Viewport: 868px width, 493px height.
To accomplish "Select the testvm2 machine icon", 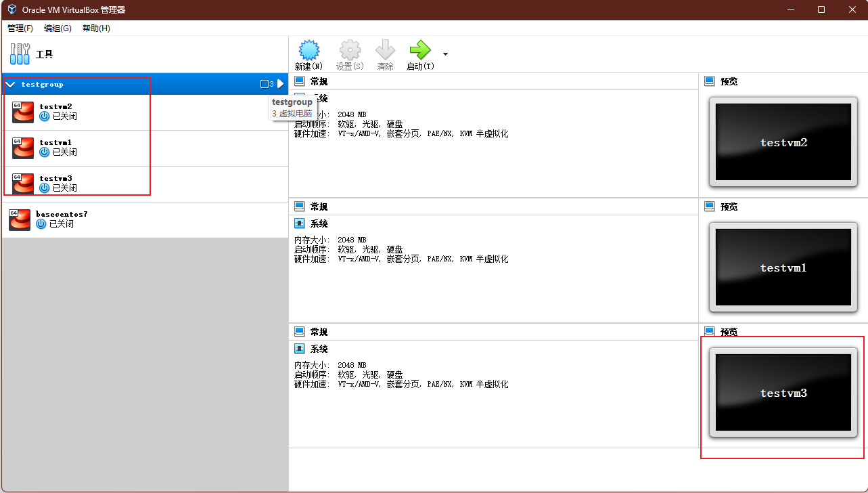I will click(x=23, y=112).
